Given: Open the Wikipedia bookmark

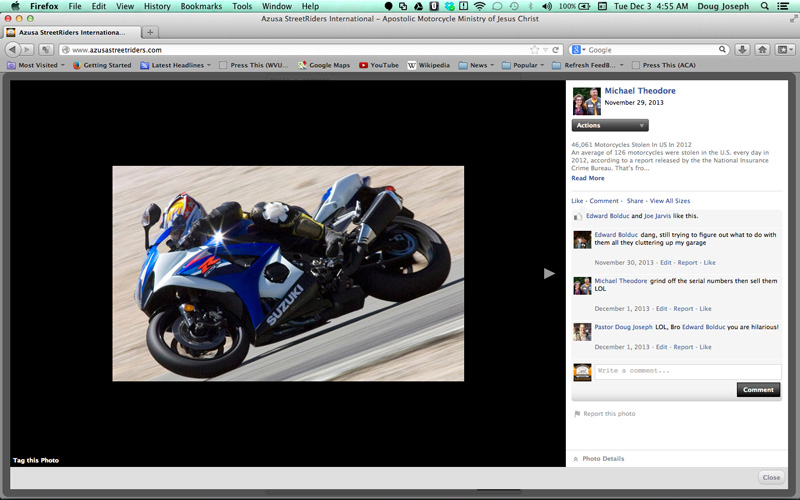Looking at the screenshot, I should (429, 65).
